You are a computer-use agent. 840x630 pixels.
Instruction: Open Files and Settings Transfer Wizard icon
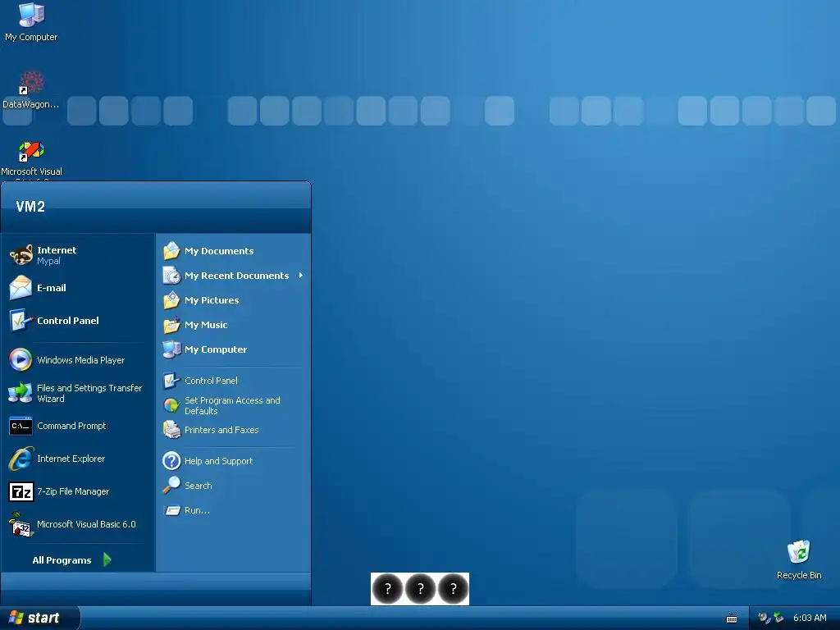click(21, 393)
